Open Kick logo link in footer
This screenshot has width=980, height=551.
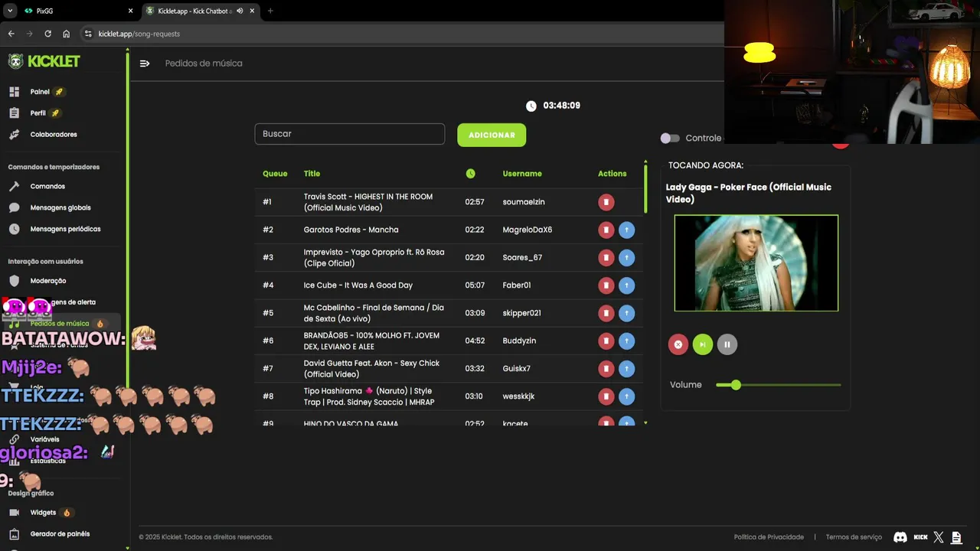920,537
